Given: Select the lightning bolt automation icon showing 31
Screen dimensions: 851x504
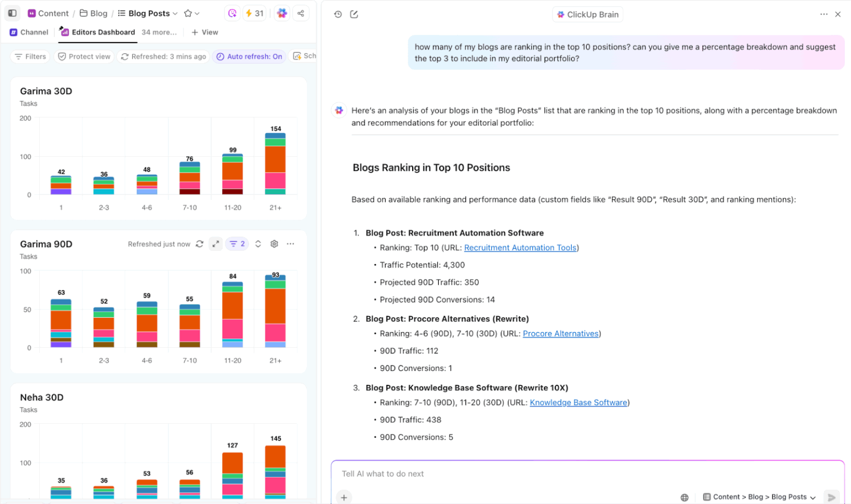Looking at the screenshot, I should tap(254, 13).
